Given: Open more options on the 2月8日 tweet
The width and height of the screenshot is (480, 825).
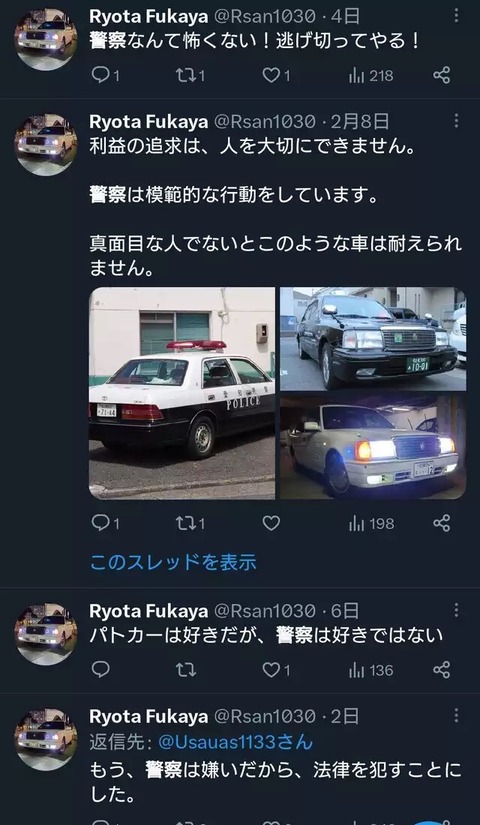Looking at the screenshot, I should (456, 121).
